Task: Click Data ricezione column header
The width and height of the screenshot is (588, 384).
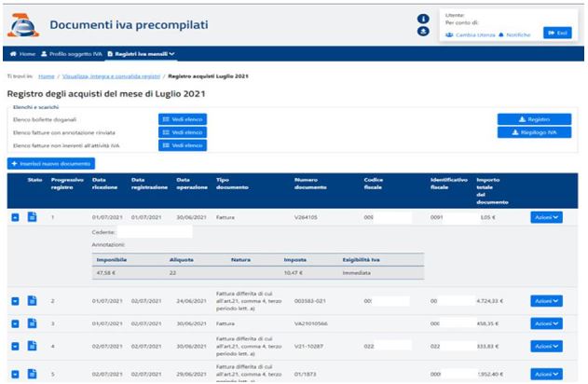Action: (x=104, y=184)
